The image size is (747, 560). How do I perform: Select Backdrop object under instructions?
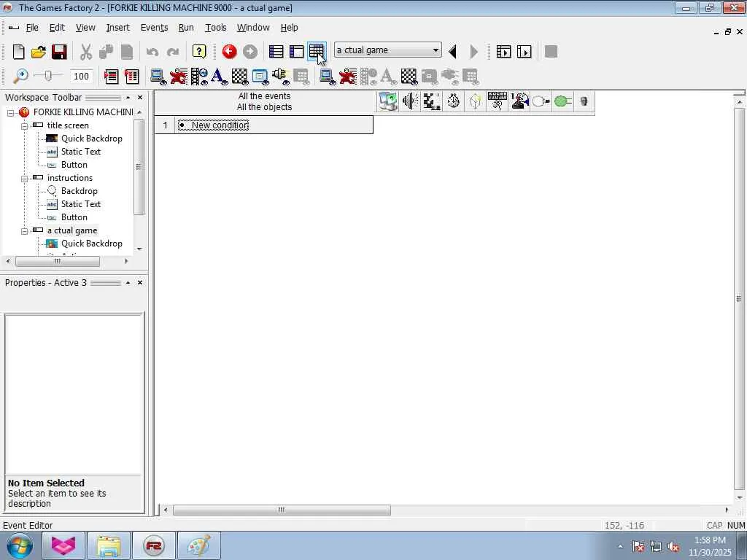tap(79, 191)
